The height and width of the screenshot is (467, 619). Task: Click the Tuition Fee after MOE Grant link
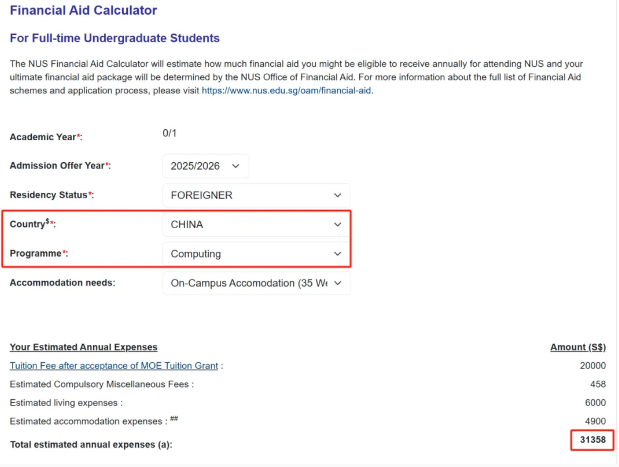pos(114,365)
